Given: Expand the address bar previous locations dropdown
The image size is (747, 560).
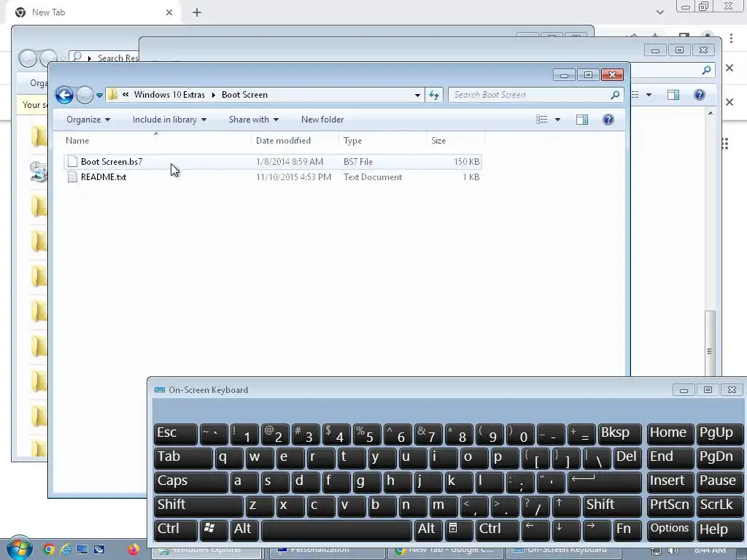Looking at the screenshot, I should click(x=417, y=95).
